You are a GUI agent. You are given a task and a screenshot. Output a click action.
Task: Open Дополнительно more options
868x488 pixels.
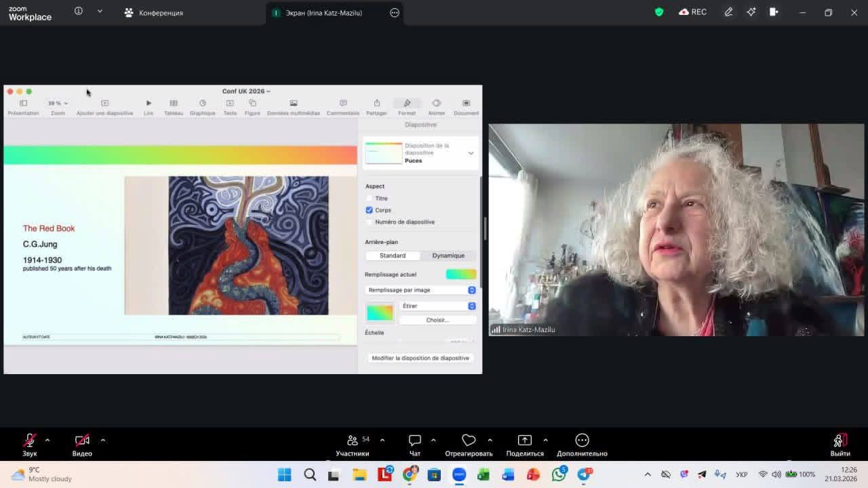click(582, 445)
